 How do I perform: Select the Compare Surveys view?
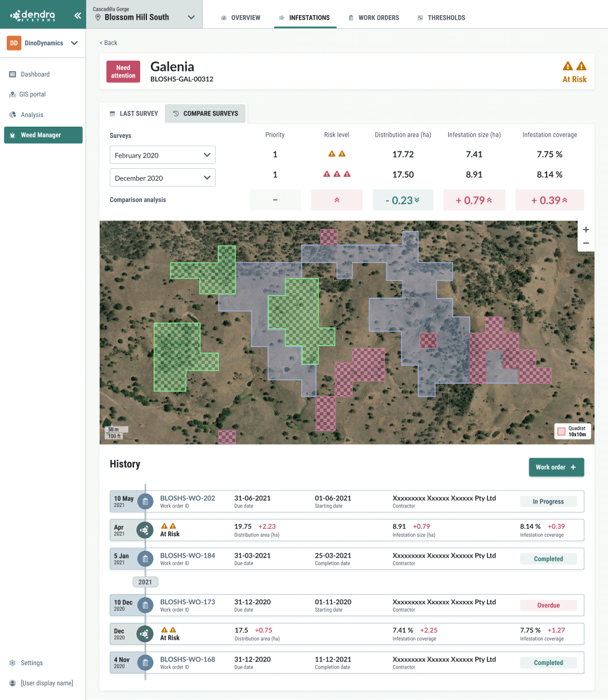pos(205,114)
